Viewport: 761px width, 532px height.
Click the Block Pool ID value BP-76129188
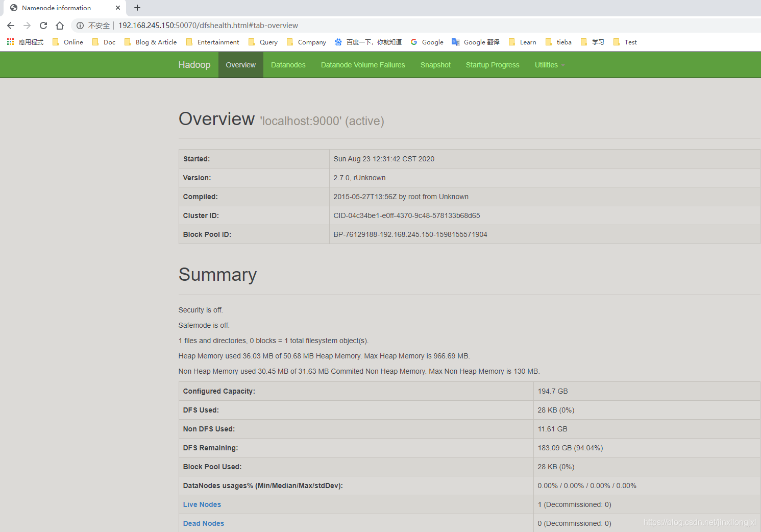(410, 234)
